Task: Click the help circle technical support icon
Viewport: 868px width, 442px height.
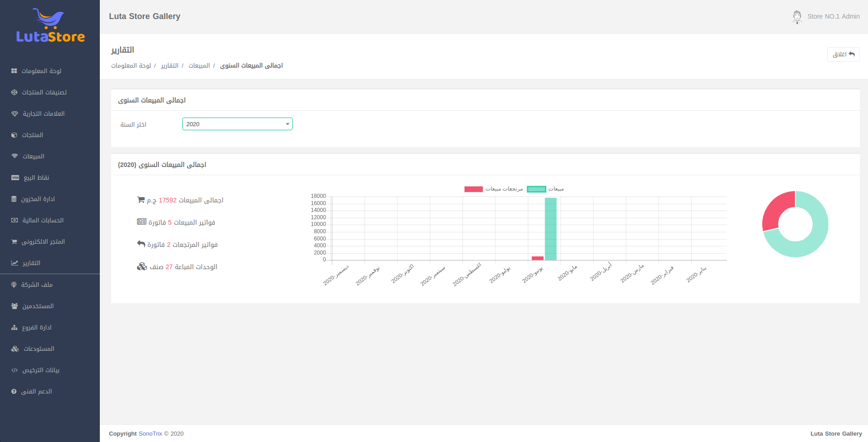Action: point(14,391)
